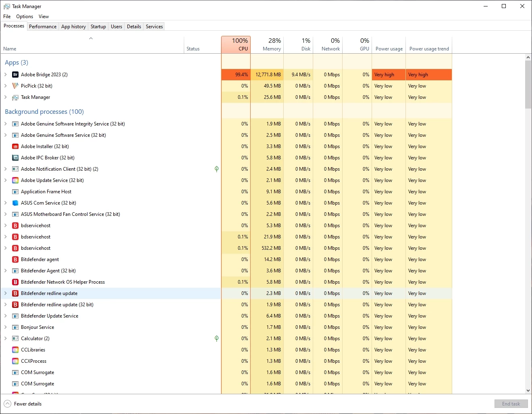Click bdservicehost 532.2 MB memory value
The image size is (532, 414).
(x=271, y=248)
